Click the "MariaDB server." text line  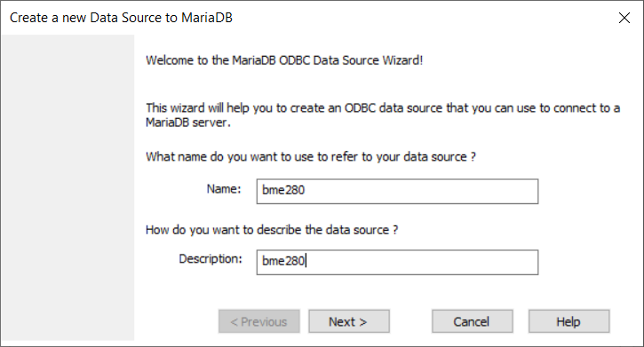pyautogui.click(x=188, y=122)
